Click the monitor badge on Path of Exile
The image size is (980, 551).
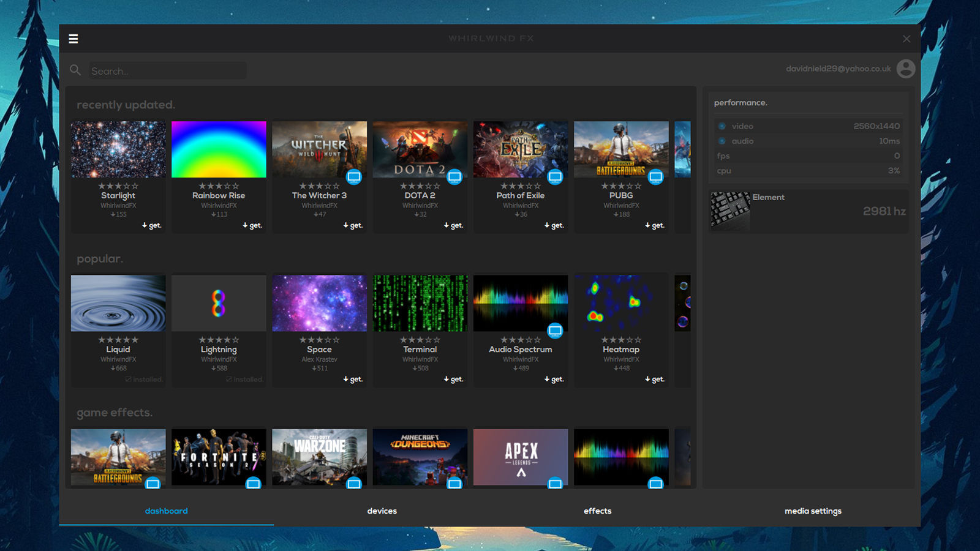555,177
